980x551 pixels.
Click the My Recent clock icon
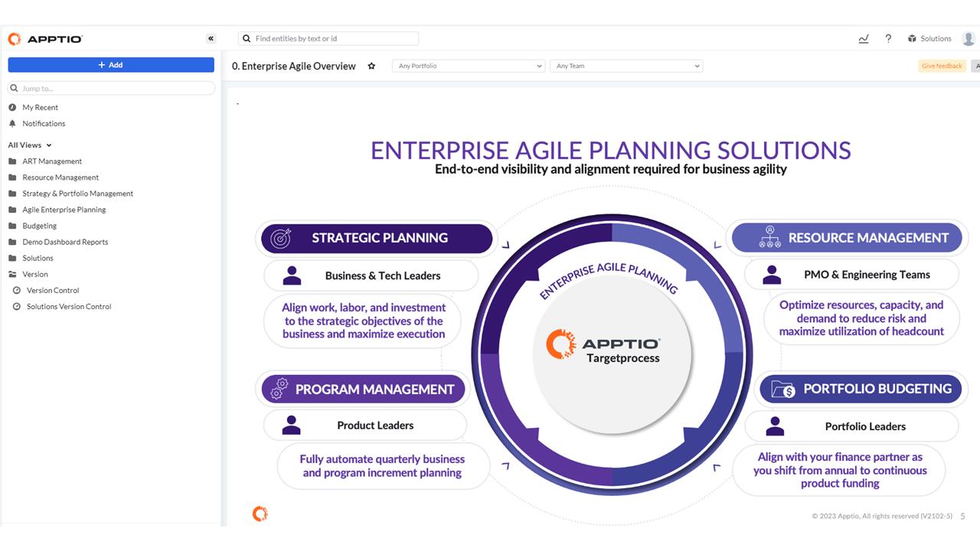12,107
